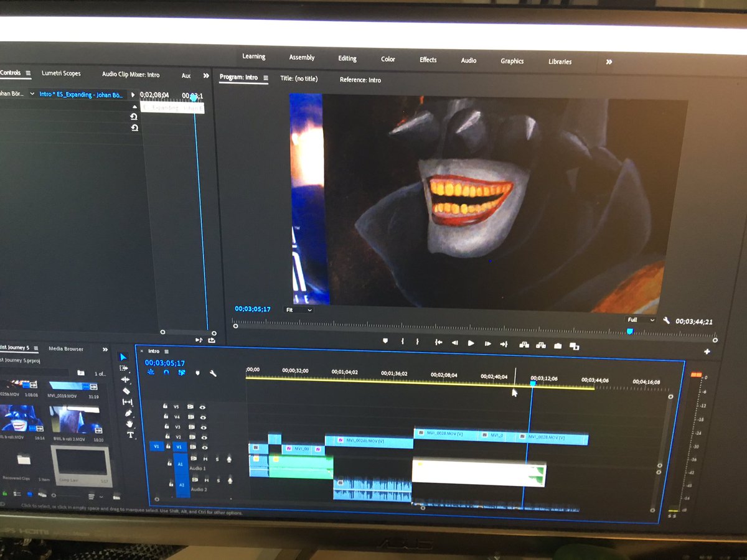The image size is (747, 560).
Task: Open the Fit zoom level dropdown
Action: (299, 310)
